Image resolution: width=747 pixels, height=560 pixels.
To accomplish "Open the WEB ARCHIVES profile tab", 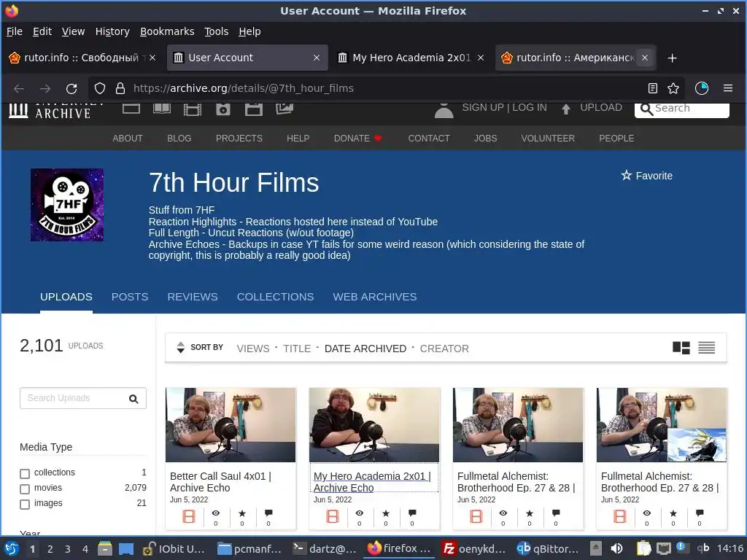I will click(x=375, y=297).
